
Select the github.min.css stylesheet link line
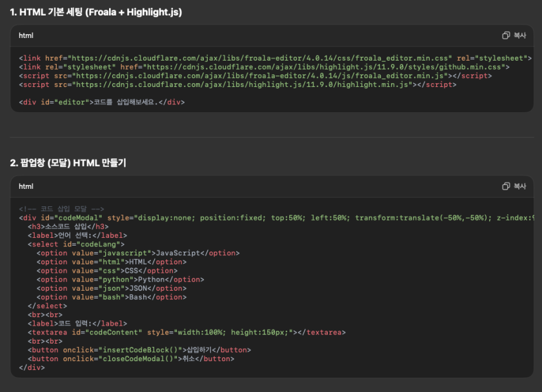264,67
